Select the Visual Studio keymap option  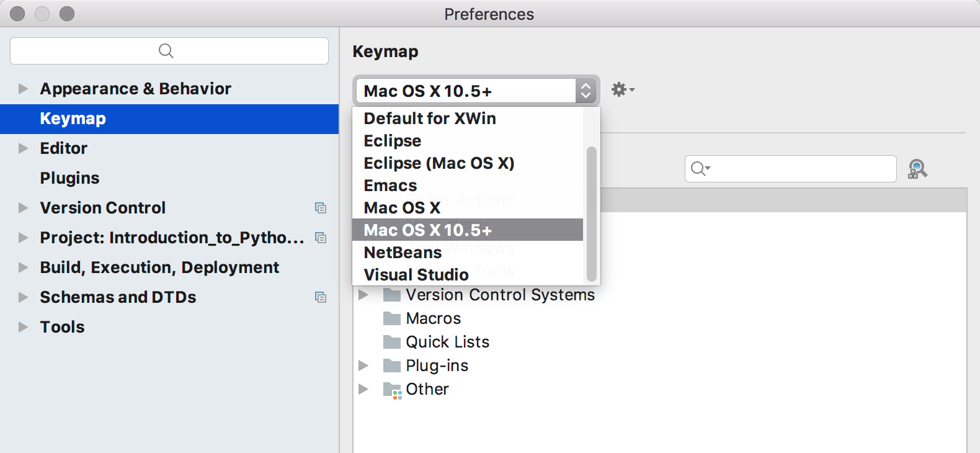coord(416,275)
